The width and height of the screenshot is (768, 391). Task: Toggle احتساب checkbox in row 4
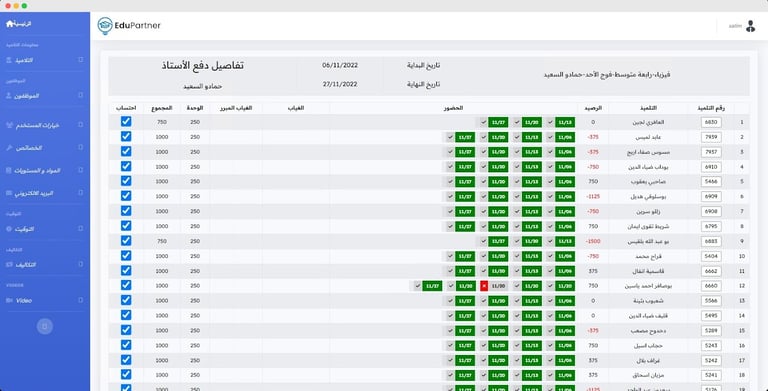[126, 166]
